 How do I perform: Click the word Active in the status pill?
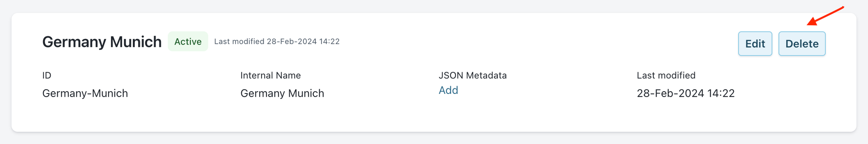coord(188,41)
